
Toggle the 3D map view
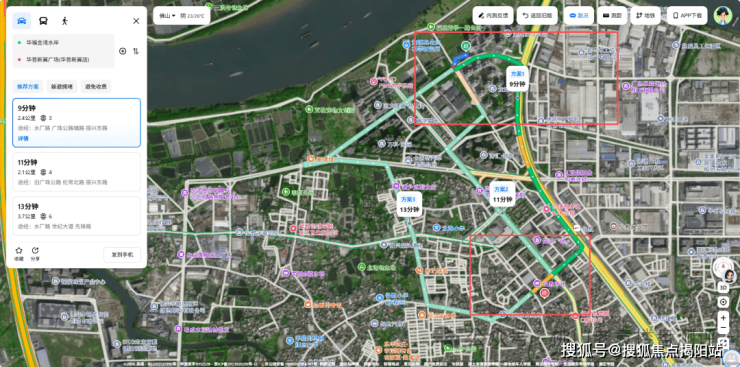click(x=723, y=286)
